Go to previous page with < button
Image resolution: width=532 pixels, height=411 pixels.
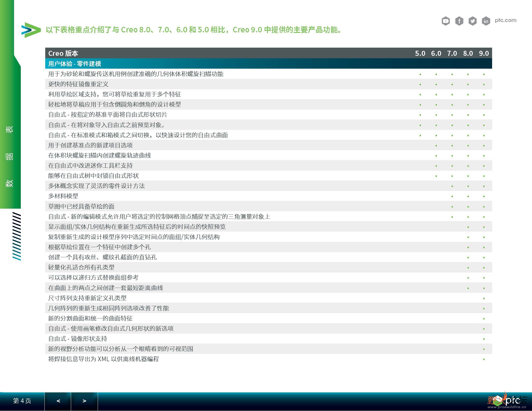click(x=58, y=401)
